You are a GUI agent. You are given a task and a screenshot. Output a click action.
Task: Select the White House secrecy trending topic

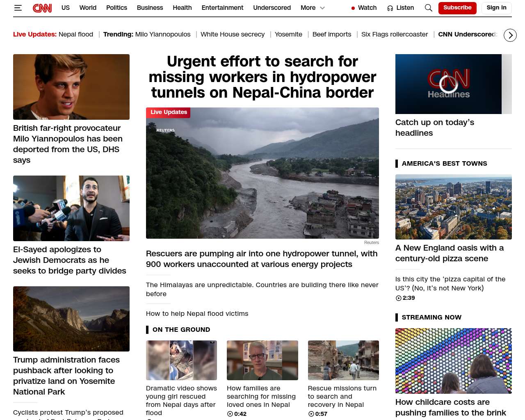tap(233, 34)
